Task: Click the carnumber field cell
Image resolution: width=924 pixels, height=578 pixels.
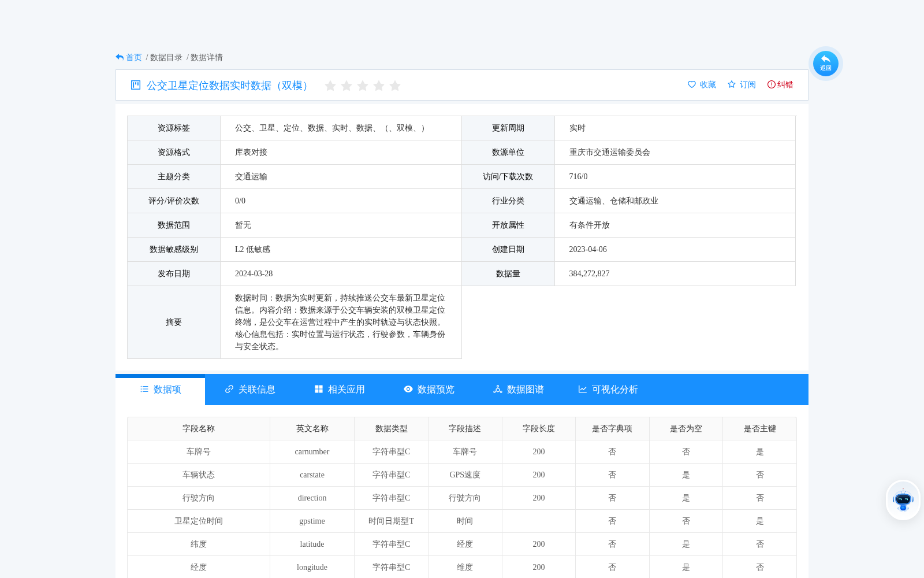Action: tap(312, 451)
